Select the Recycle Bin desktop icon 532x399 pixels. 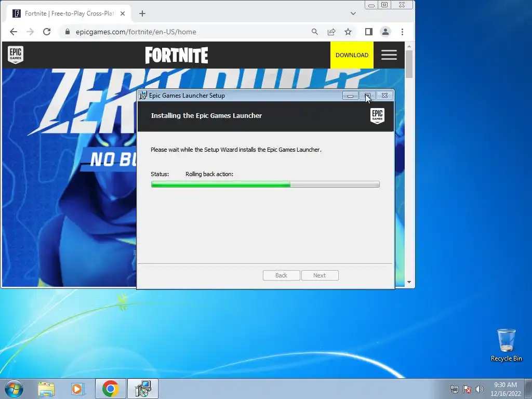[506, 345]
